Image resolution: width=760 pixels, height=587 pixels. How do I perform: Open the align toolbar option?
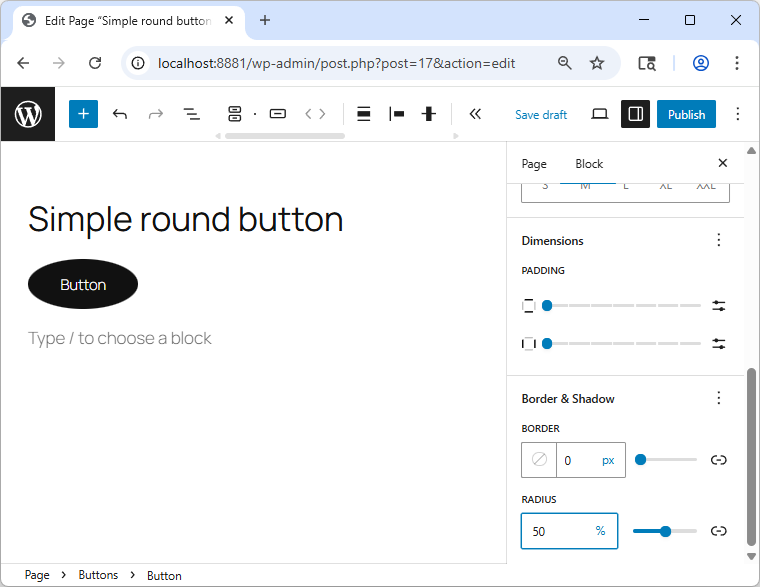(364, 114)
